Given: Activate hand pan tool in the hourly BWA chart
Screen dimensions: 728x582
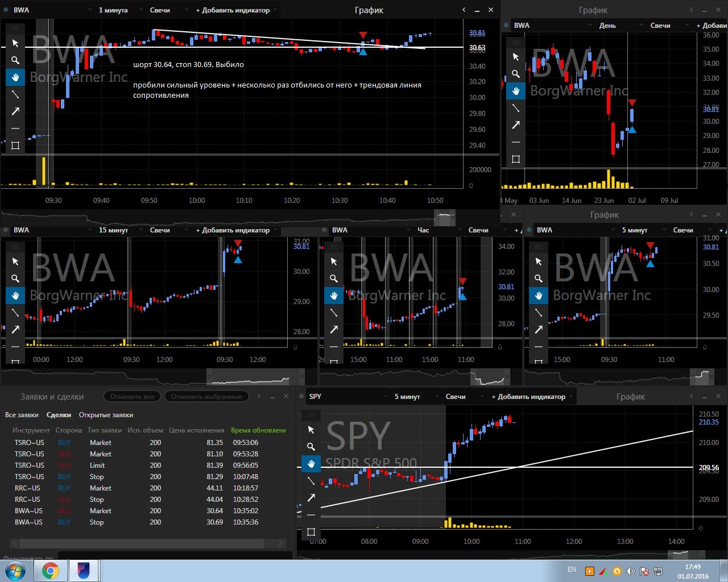Looking at the screenshot, I should (334, 296).
